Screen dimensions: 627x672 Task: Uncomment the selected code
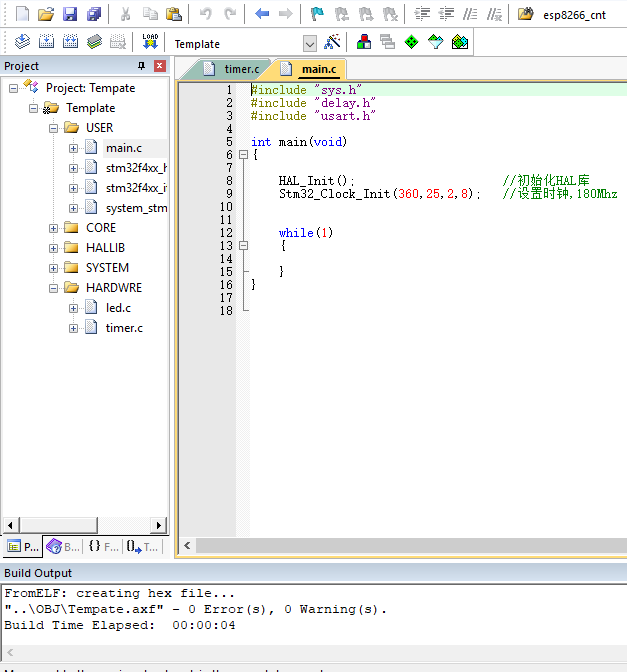pyautogui.click(x=494, y=14)
